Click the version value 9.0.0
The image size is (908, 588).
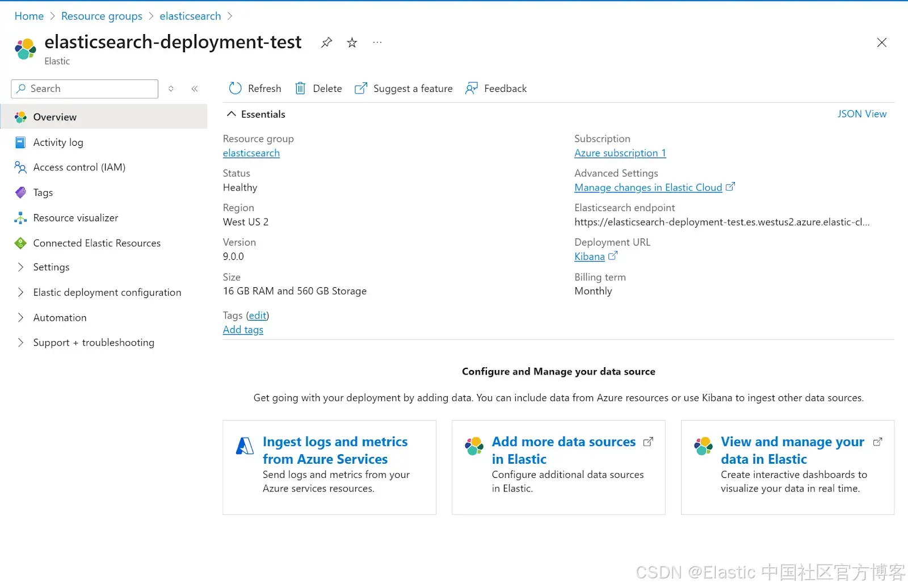click(233, 257)
